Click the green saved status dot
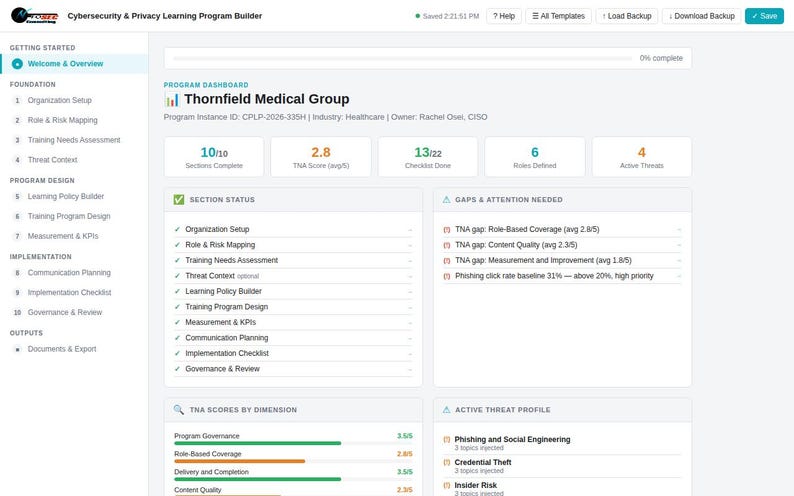794x496 pixels. pyautogui.click(x=418, y=16)
